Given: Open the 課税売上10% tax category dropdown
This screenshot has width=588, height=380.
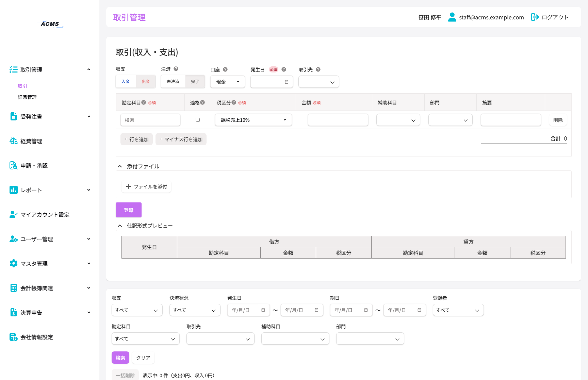Looking at the screenshot, I should (254, 120).
